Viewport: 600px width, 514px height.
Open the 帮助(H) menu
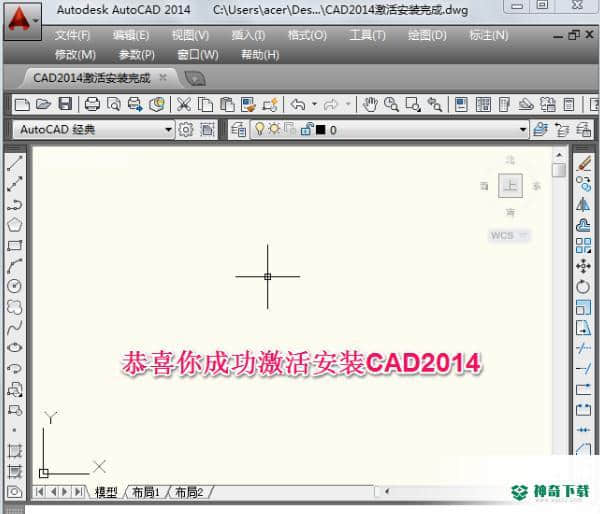coord(260,55)
